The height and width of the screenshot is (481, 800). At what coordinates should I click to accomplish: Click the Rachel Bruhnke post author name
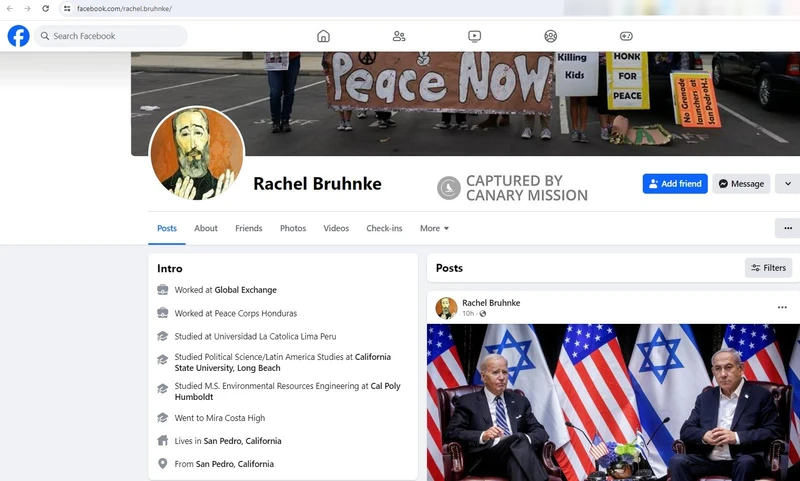click(491, 302)
